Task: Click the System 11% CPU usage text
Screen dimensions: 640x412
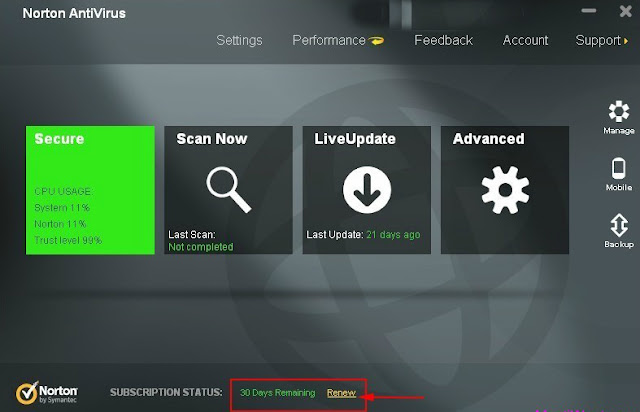Action: [x=62, y=208]
